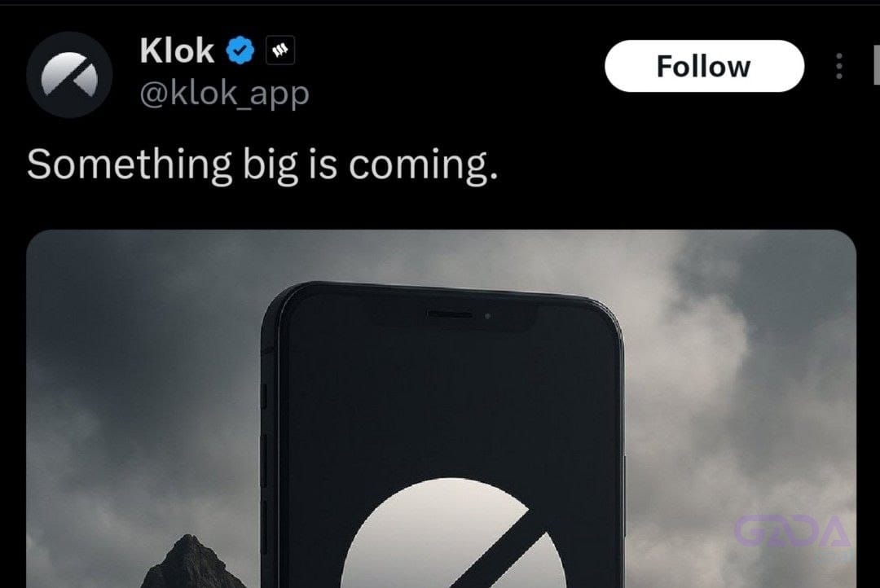Image resolution: width=880 pixels, height=588 pixels.
Task: Open the three-dot more options menu
Action: [x=839, y=66]
